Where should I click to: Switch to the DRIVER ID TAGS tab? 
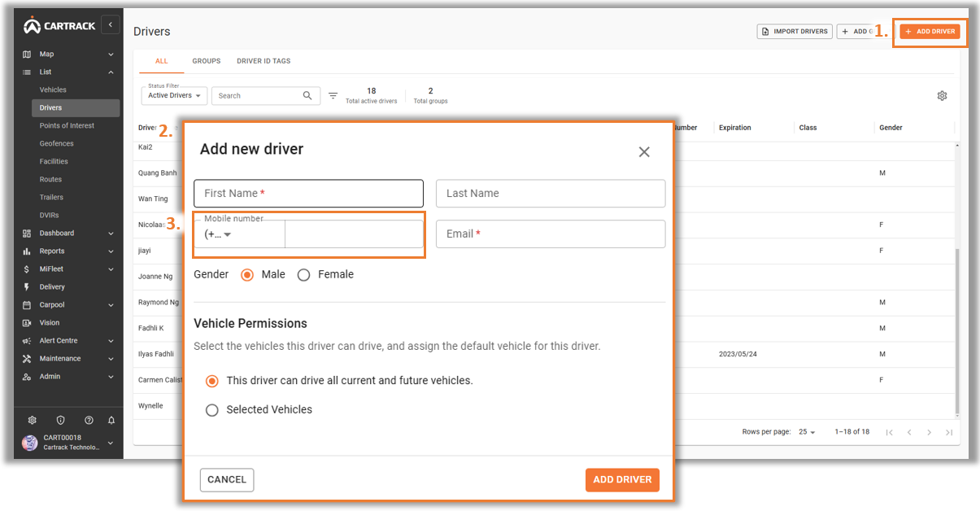(264, 61)
